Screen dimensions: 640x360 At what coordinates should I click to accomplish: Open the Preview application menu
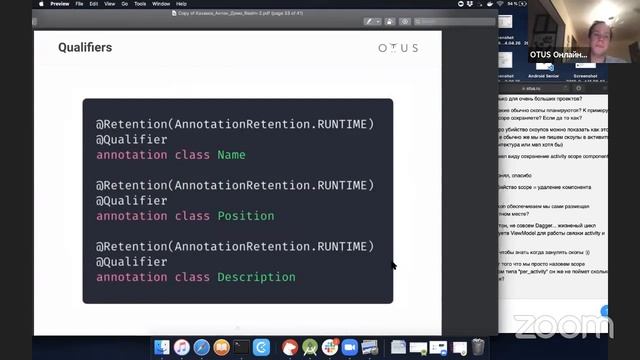click(60, 4)
